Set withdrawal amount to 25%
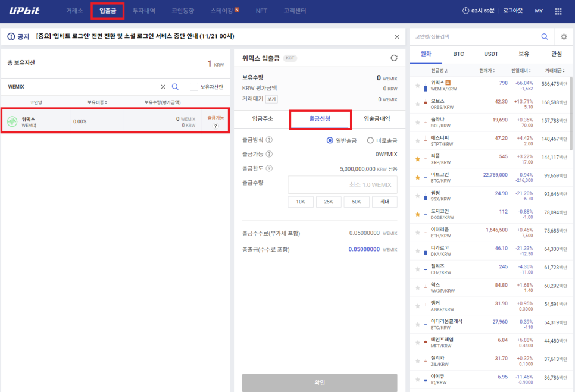Image resolution: width=575 pixels, height=392 pixels. [329, 202]
